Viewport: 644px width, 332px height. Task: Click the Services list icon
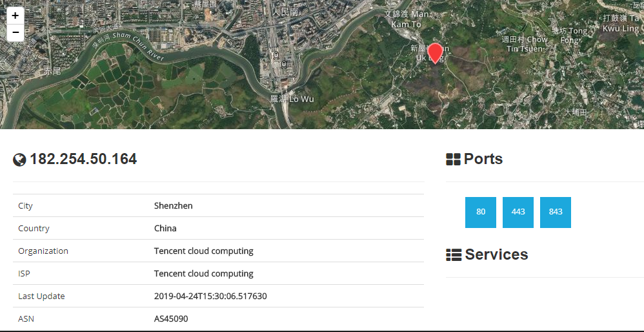point(454,255)
